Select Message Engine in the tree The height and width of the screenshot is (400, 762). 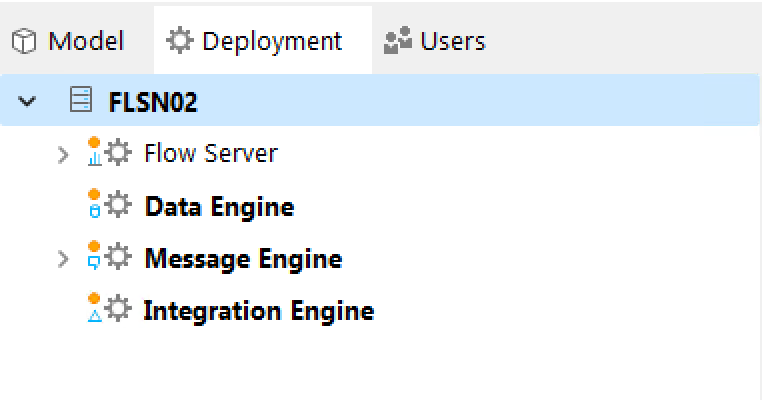(x=243, y=259)
